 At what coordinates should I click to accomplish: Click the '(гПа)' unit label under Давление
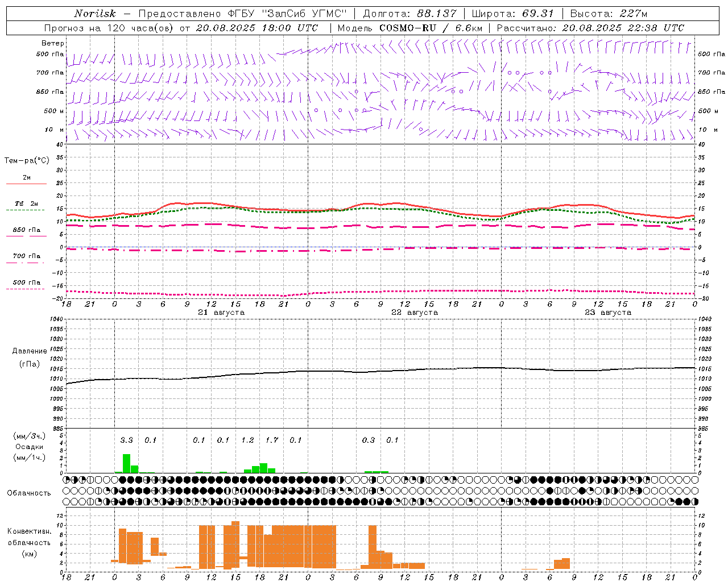30,364
